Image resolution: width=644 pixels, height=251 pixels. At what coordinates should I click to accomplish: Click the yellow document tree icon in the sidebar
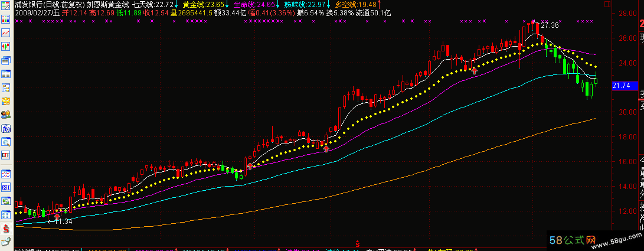click(6, 88)
